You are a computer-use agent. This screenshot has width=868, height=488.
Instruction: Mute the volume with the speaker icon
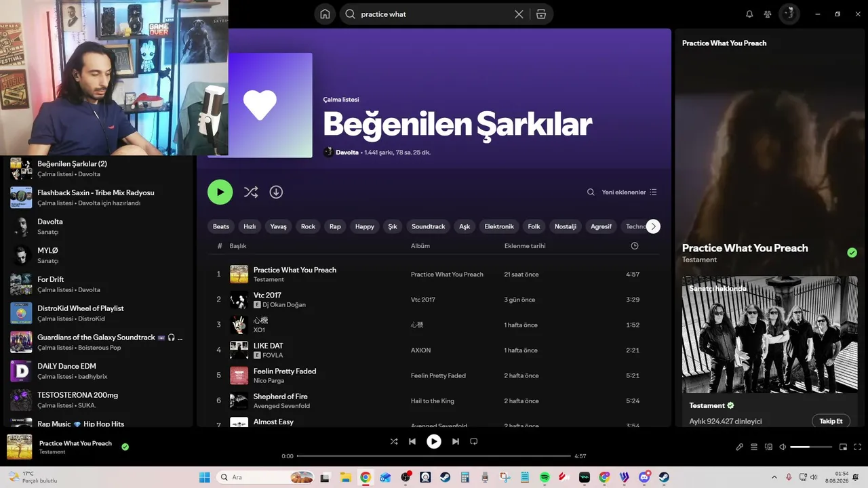click(x=783, y=447)
